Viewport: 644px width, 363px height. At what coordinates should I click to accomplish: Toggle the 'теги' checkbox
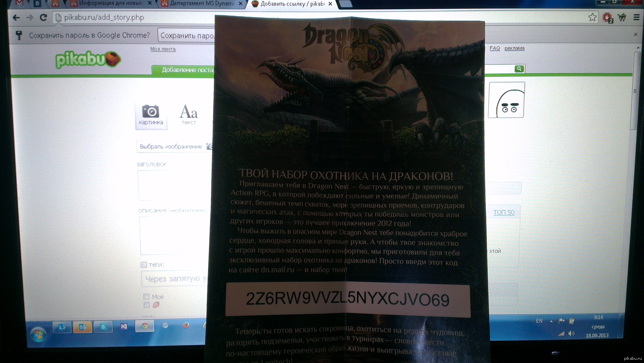tap(144, 265)
